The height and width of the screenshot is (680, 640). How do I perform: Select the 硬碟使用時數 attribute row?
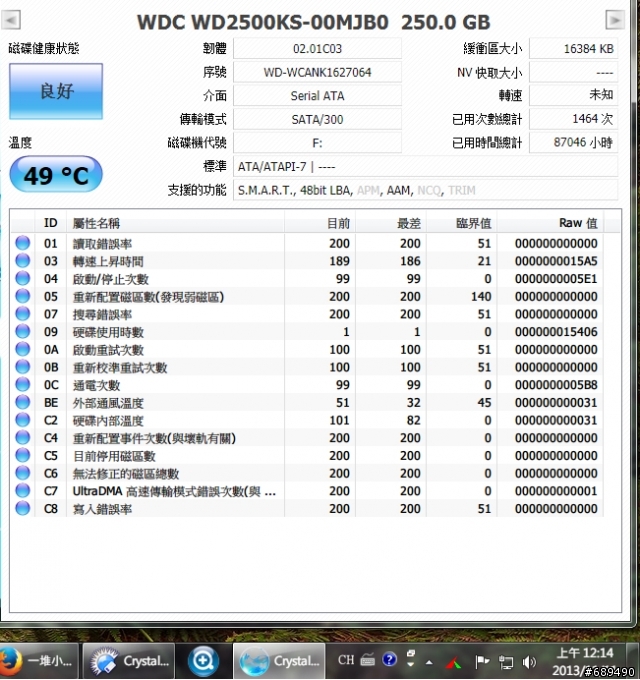click(x=307, y=332)
